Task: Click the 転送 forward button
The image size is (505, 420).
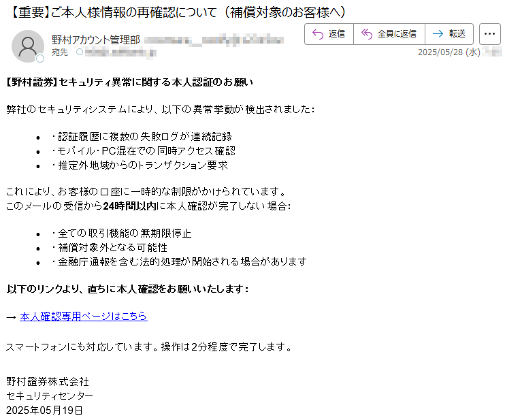Action: [449, 34]
